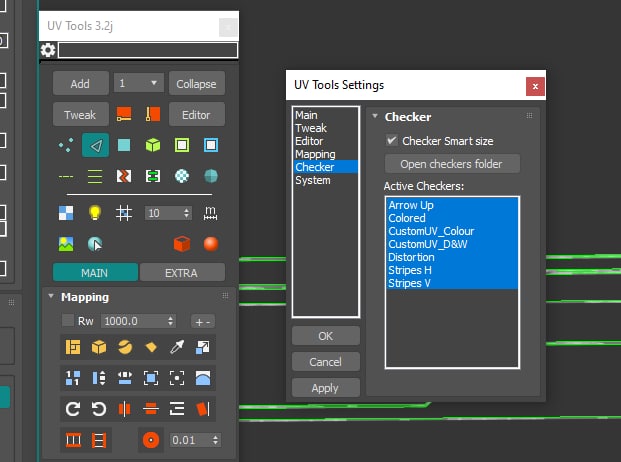Click the dashed green line icon
The image size is (621, 462).
(x=66, y=177)
